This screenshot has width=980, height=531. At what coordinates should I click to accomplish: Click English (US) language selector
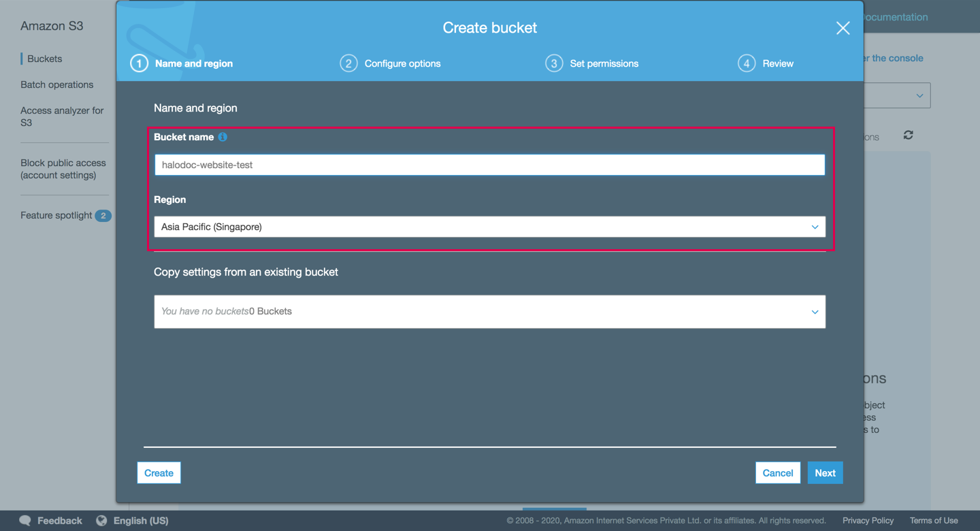[141, 521]
